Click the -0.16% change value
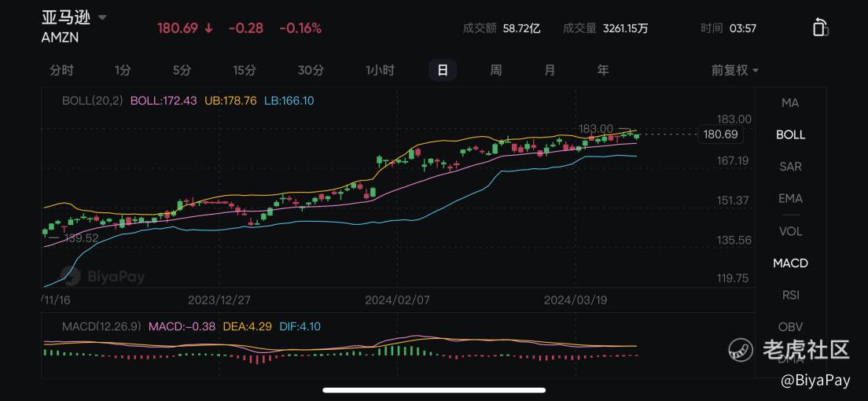The width and height of the screenshot is (868, 401). pos(300,28)
